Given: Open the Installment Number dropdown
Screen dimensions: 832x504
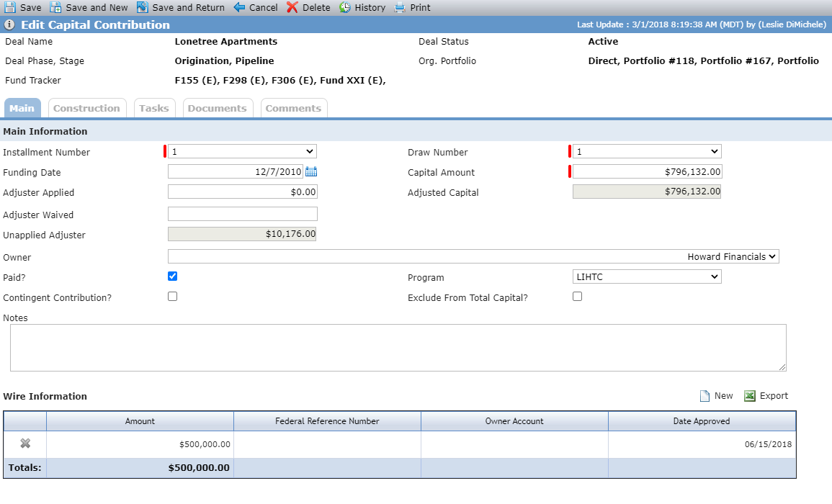Looking at the screenshot, I should coord(243,151).
